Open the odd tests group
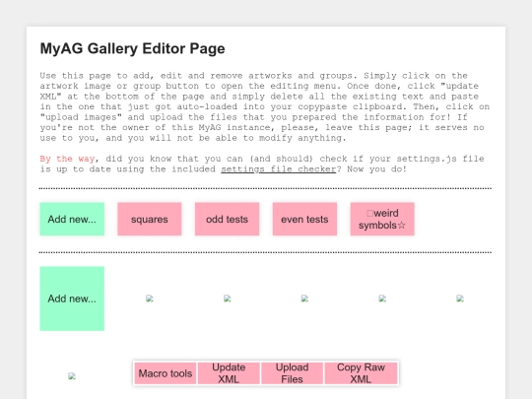532x399 pixels. [x=227, y=219]
